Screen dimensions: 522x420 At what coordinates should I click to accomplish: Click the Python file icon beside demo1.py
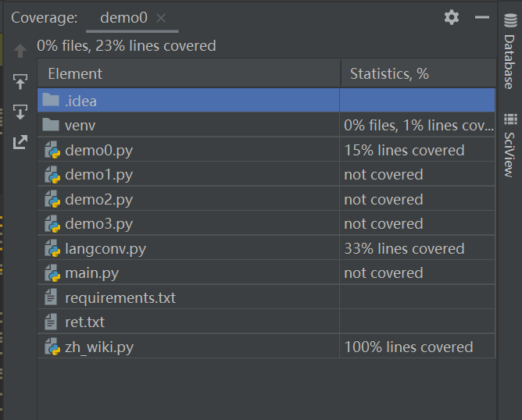(52, 175)
